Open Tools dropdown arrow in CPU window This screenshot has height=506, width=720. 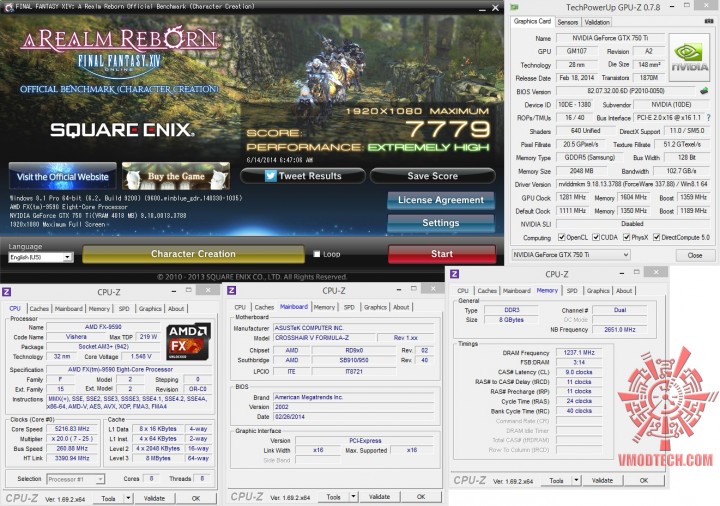coord(129,498)
